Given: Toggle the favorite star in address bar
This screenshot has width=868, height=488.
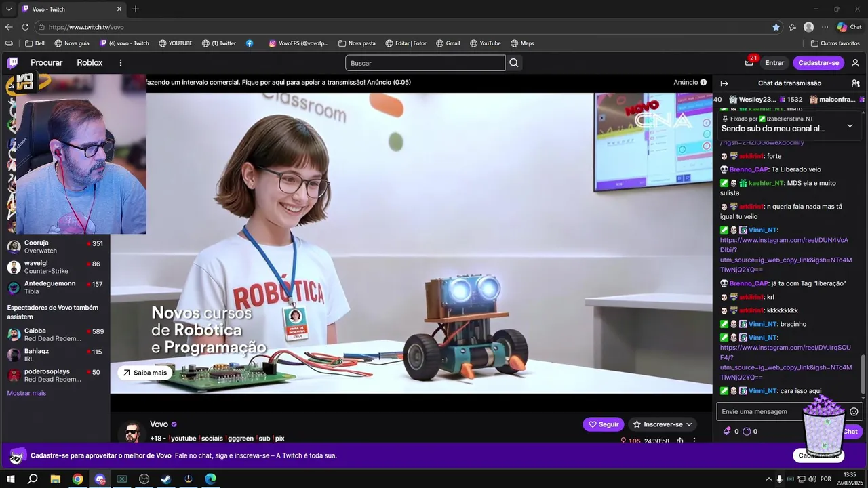Looking at the screenshot, I should pyautogui.click(x=776, y=27).
